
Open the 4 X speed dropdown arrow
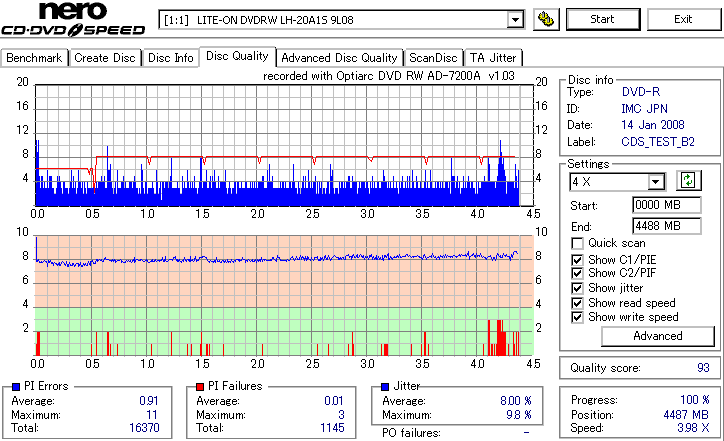655,182
